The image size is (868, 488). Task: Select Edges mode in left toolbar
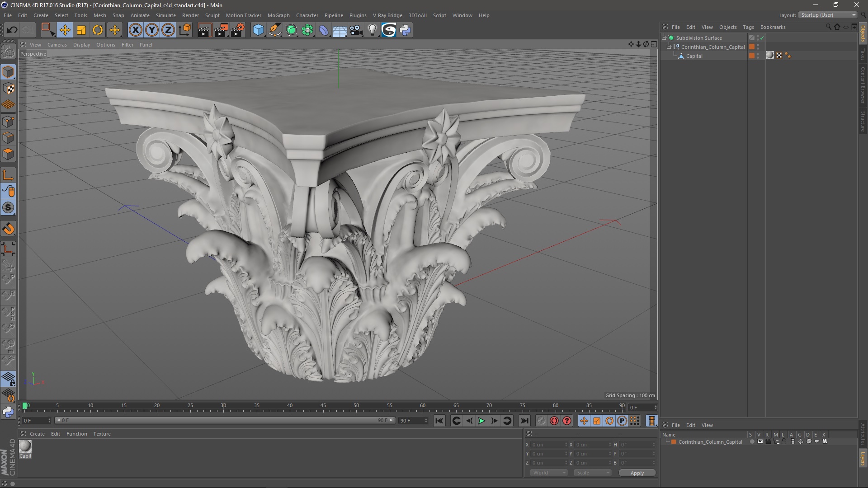coord(8,138)
